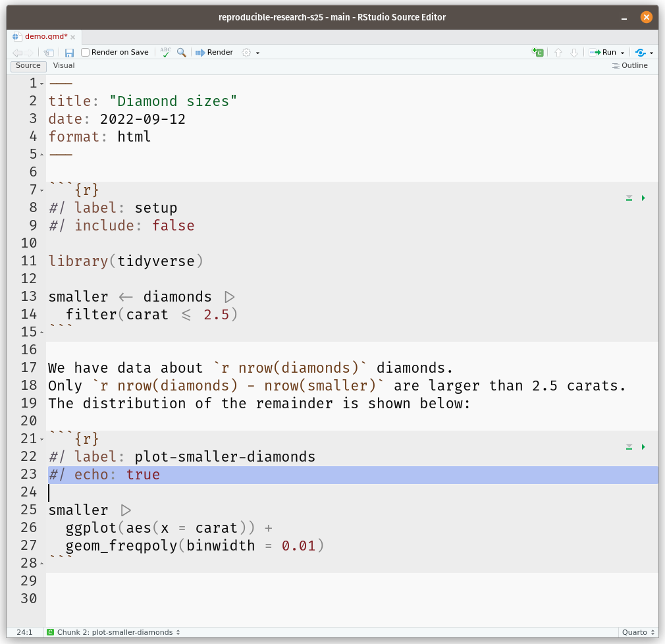Viewport: 665px width, 644px height.
Task: Click the Save document floppy disk icon
Action: pos(69,53)
